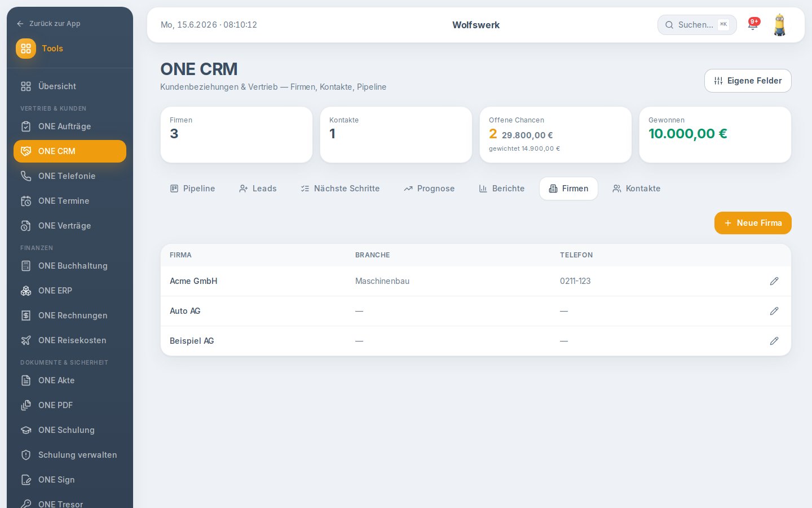Viewport: 812px width, 508px height.
Task: Click the minion user avatar
Action: (780, 25)
